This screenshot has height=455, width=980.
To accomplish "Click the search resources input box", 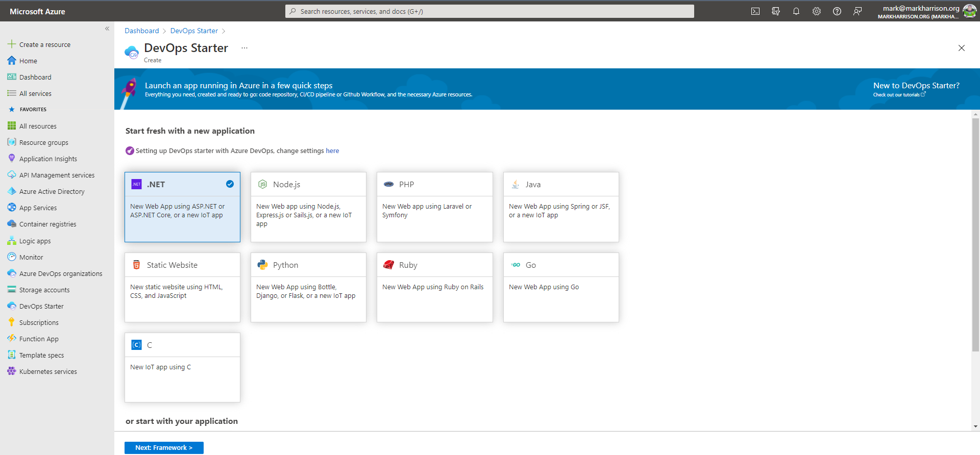I will (490, 11).
